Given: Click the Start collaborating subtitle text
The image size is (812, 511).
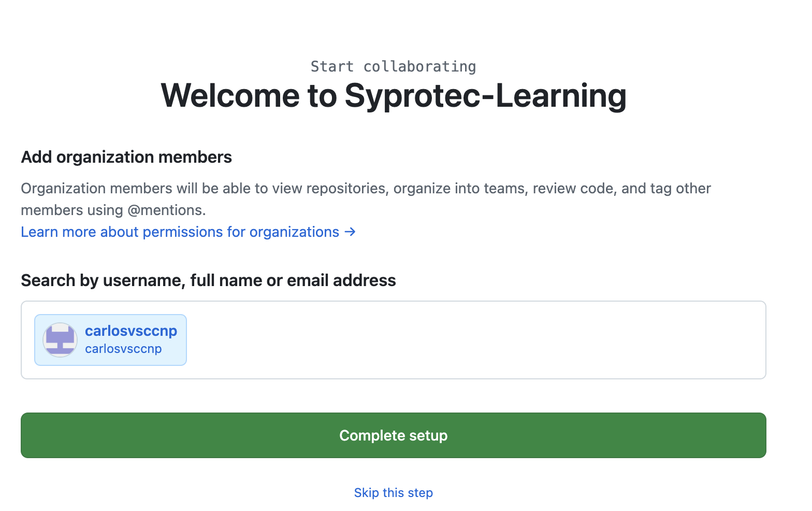Looking at the screenshot, I should [393, 66].
